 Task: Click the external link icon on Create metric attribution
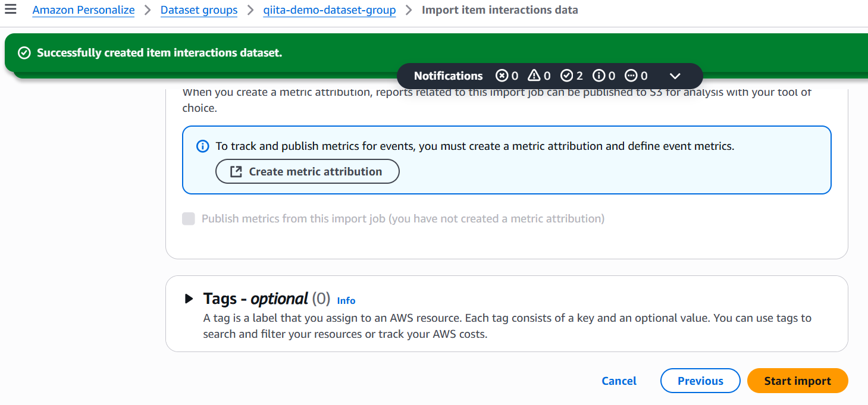[236, 171]
